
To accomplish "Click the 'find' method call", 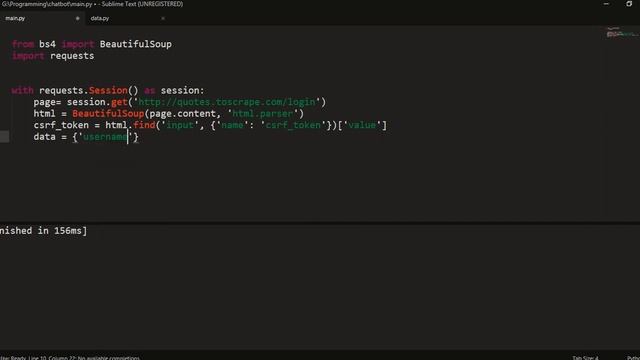I will [144, 125].
